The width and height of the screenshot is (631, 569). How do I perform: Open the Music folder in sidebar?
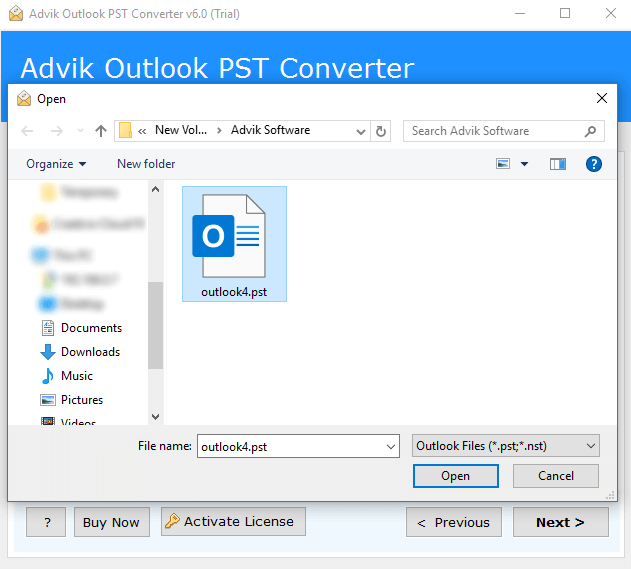click(x=76, y=376)
